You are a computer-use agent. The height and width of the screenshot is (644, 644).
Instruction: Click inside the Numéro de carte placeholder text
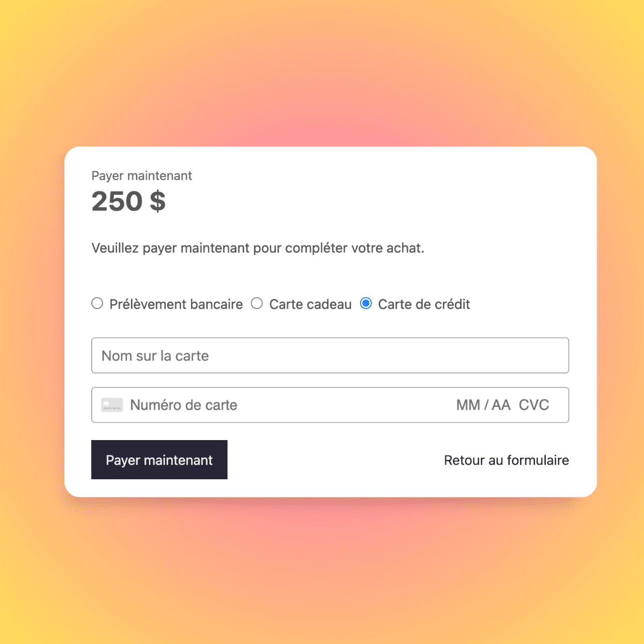point(184,405)
